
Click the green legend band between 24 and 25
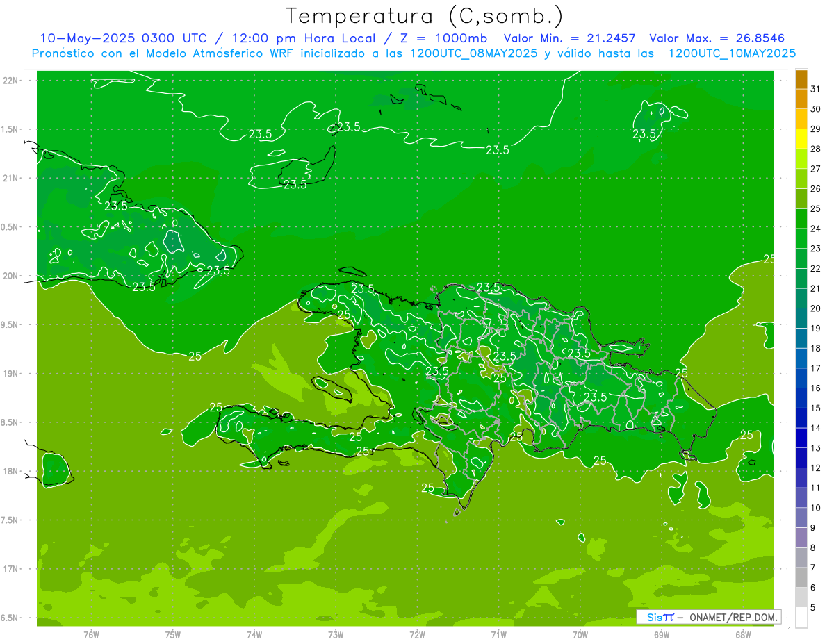coord(801,219)
